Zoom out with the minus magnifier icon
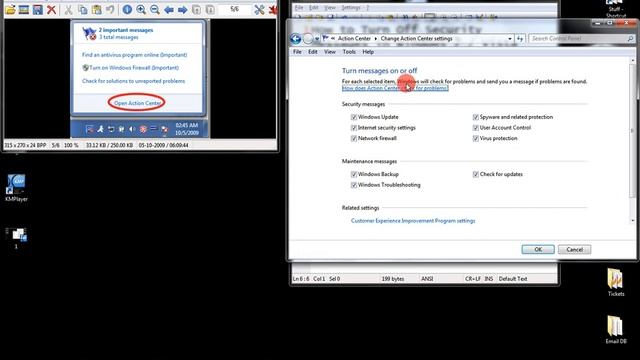640x360 pixels. coord(155,9)
